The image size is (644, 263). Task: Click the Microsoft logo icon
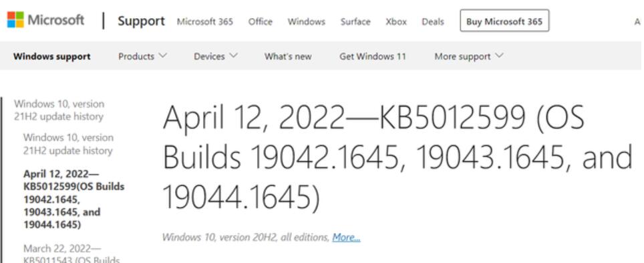(x=15, y=20)
